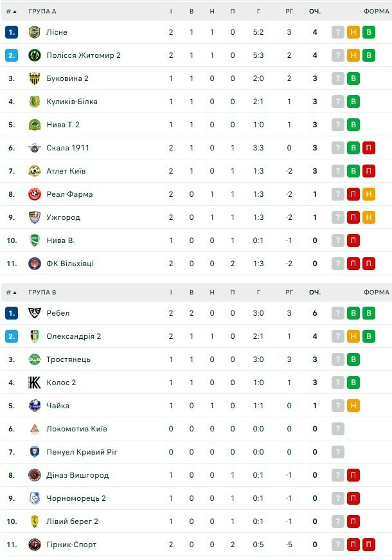Click the Буковина 2 team logo
392x560 pixels.
coord(35,78)
